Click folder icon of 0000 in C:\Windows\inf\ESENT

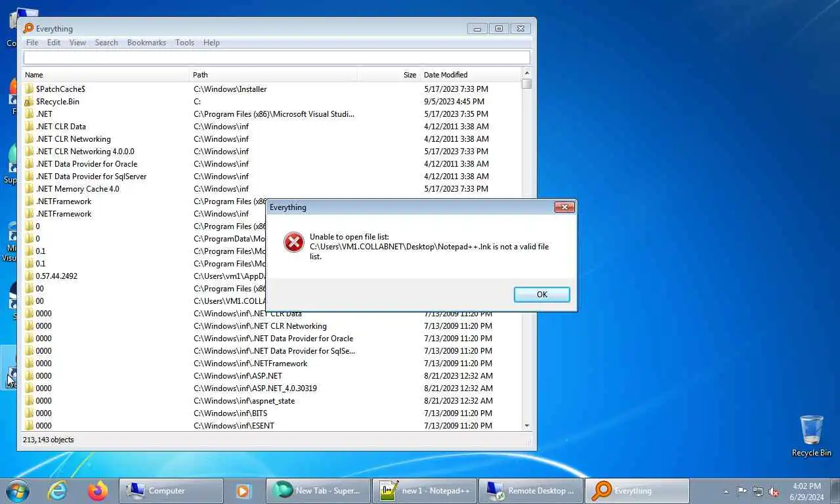click(x=29, y=425)
